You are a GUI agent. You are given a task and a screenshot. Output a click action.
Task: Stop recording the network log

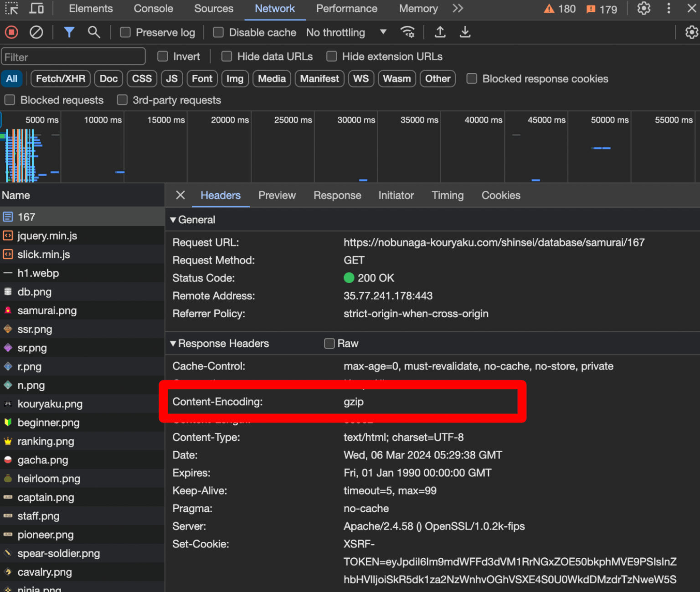11,32
